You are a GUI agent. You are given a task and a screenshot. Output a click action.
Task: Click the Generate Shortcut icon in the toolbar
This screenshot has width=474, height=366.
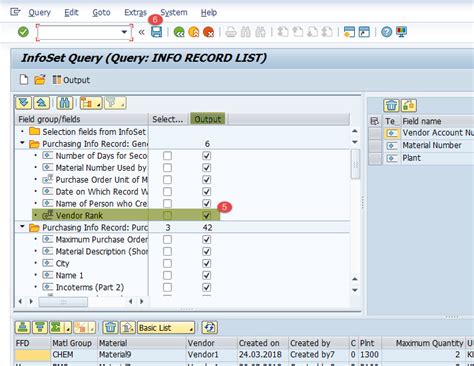tap(364, 32)
